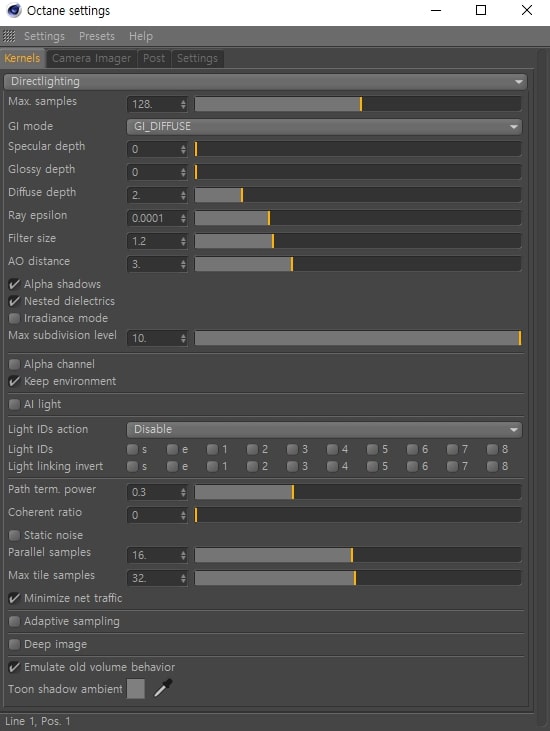This screenshot has height=731, width=550.
Task: Toggle the Minimize net traffic checkbox
Action: [x=14, y=598]
